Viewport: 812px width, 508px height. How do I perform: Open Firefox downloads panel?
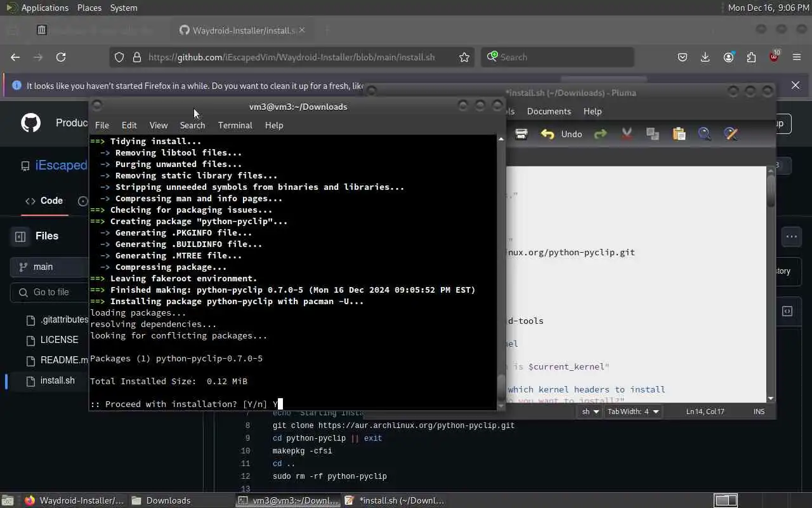pyautogui.click(x=705, y=57)
